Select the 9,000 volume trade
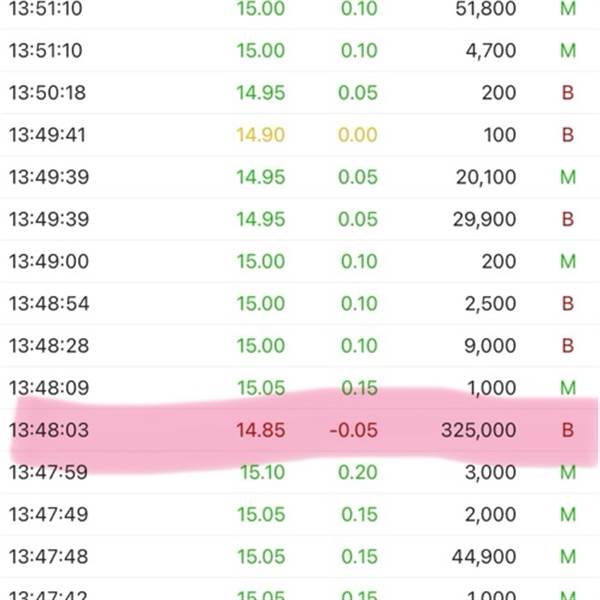This screenshot has height=600, width=600. point(490,346)
